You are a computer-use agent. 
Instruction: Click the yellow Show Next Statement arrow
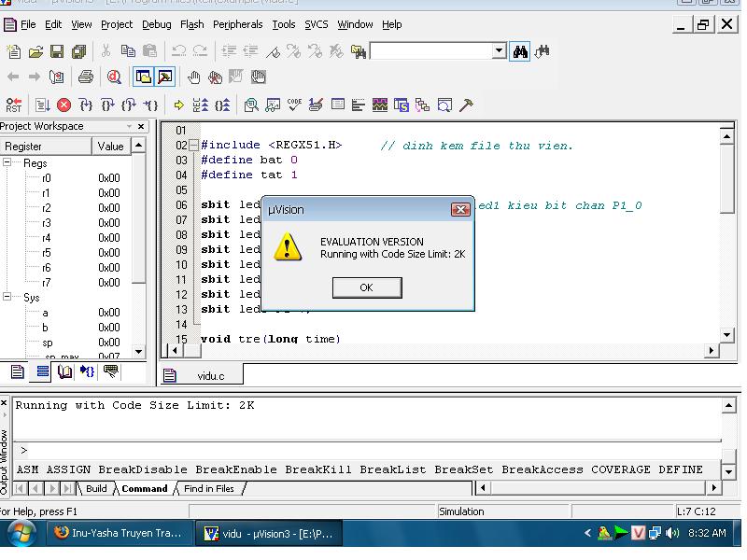coord(179,105)
